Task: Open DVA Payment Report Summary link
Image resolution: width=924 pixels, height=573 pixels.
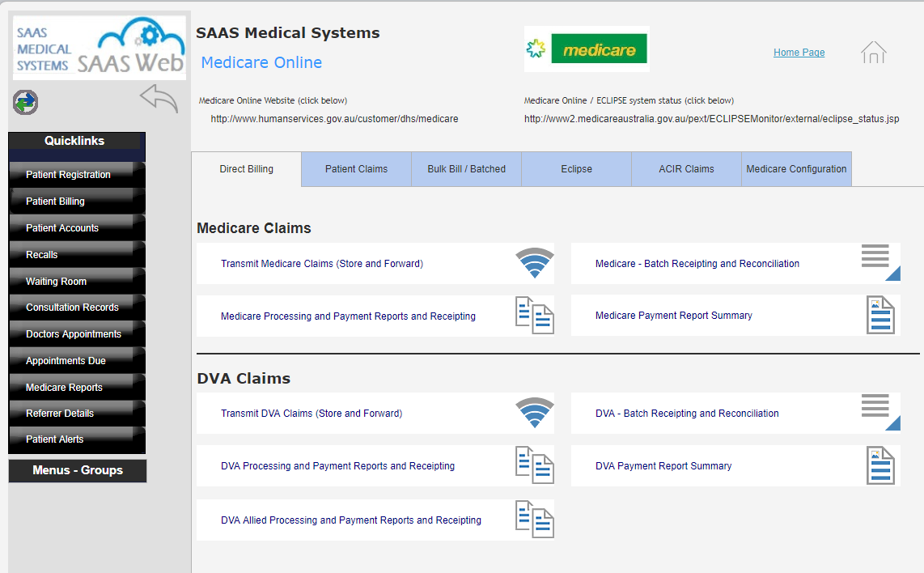Action: tap(663, 465)
